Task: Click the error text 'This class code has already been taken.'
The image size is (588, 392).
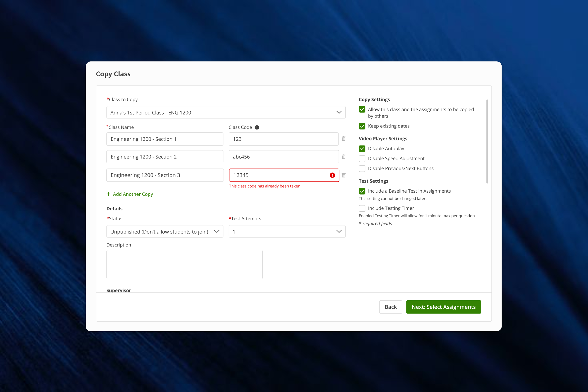Action: coord(265,186)
